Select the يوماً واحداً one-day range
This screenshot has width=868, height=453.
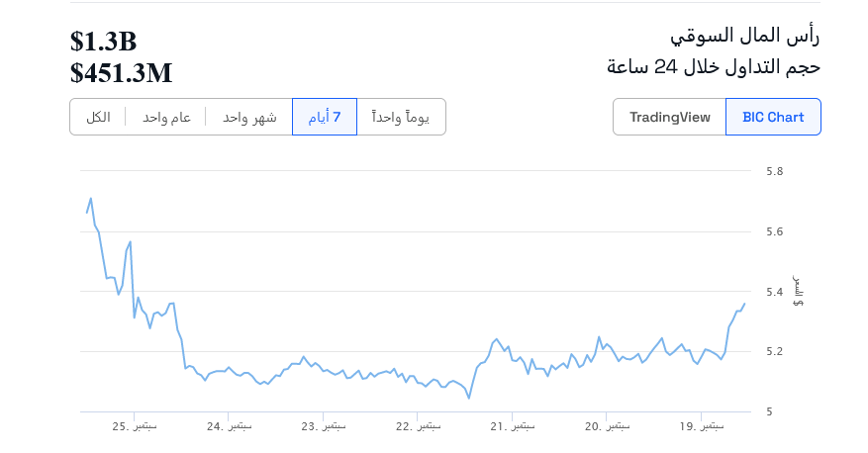tap(401, 117)
